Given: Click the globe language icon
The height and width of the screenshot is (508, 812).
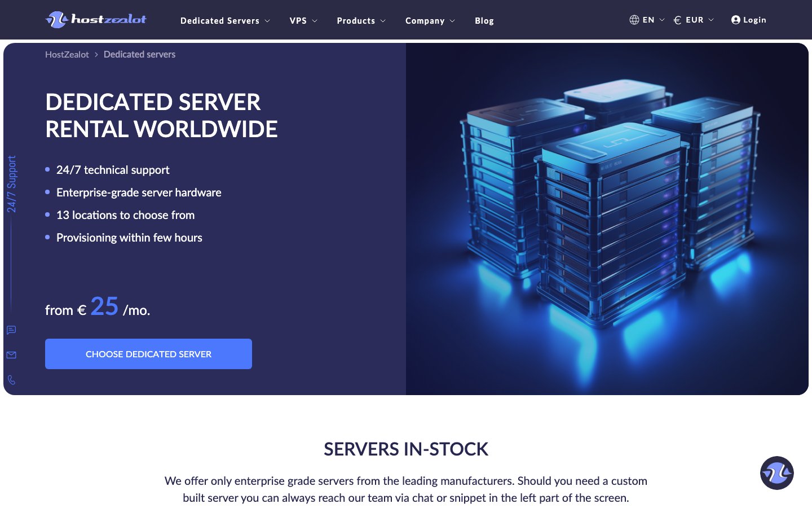Looking at the screenshot, I should (634, 20).
